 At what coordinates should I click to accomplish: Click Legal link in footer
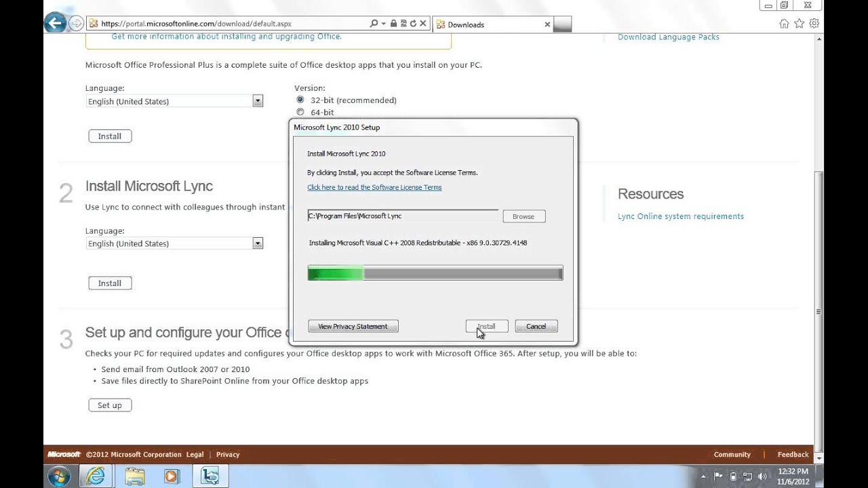click(195, 454)
